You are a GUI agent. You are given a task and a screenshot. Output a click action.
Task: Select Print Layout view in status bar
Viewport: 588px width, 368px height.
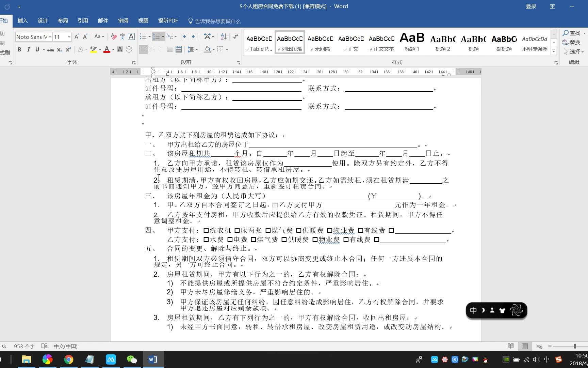(x=525, y=346)
